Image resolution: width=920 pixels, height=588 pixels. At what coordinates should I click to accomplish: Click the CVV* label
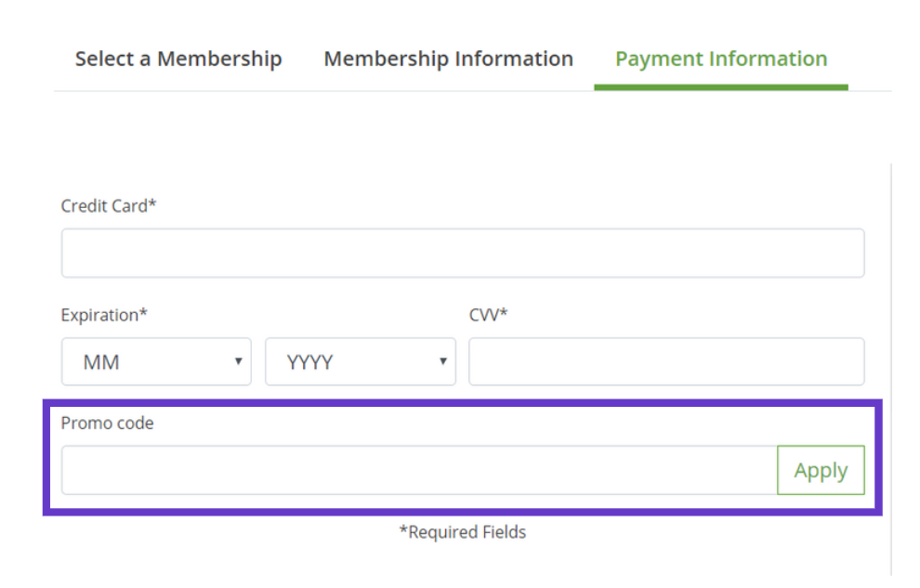tap(489, 315)
